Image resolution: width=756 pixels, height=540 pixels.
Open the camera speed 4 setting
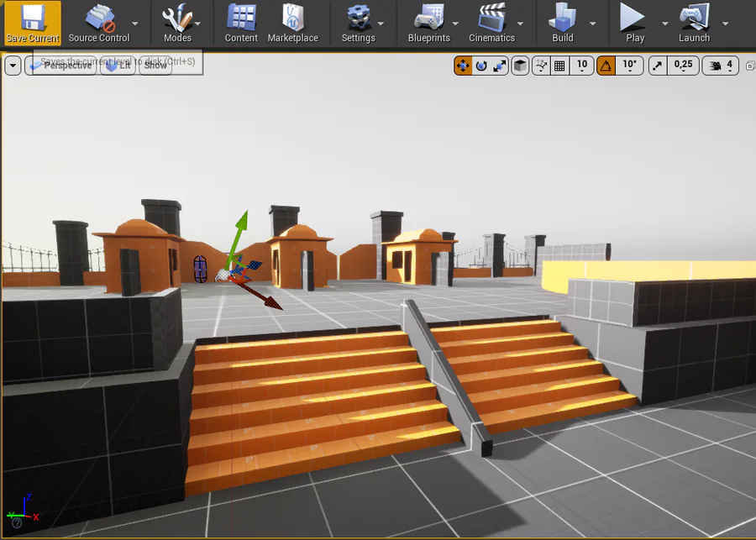(x=721, y=66)
